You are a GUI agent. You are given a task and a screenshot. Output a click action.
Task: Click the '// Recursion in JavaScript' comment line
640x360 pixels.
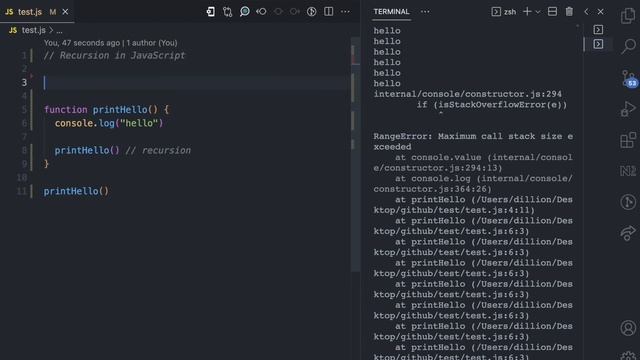point(114,56)
